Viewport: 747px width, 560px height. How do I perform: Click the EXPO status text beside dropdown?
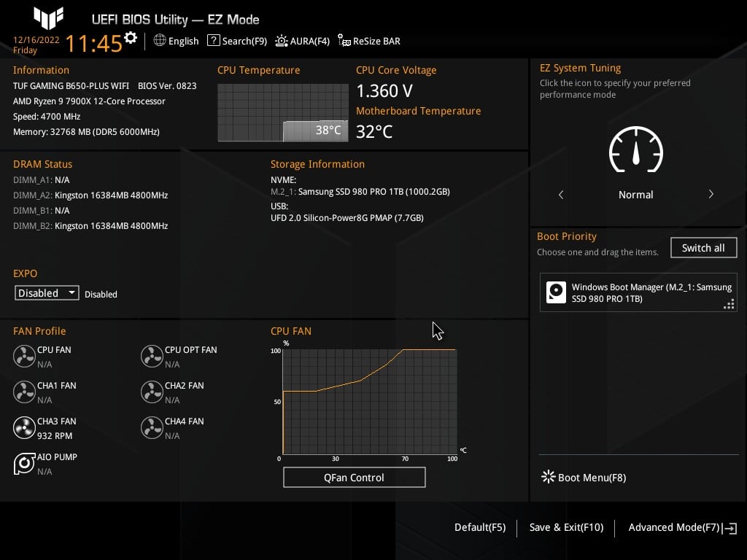[101, 295]
